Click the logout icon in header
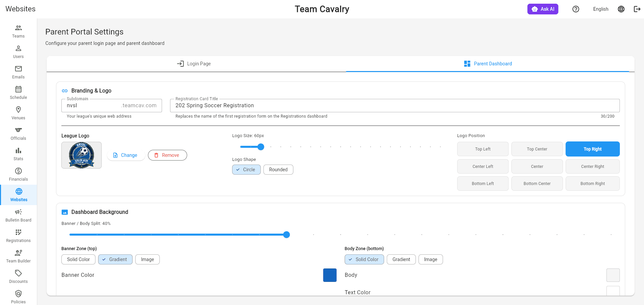This screenshot has height=305, width=644. click(637, 9)
